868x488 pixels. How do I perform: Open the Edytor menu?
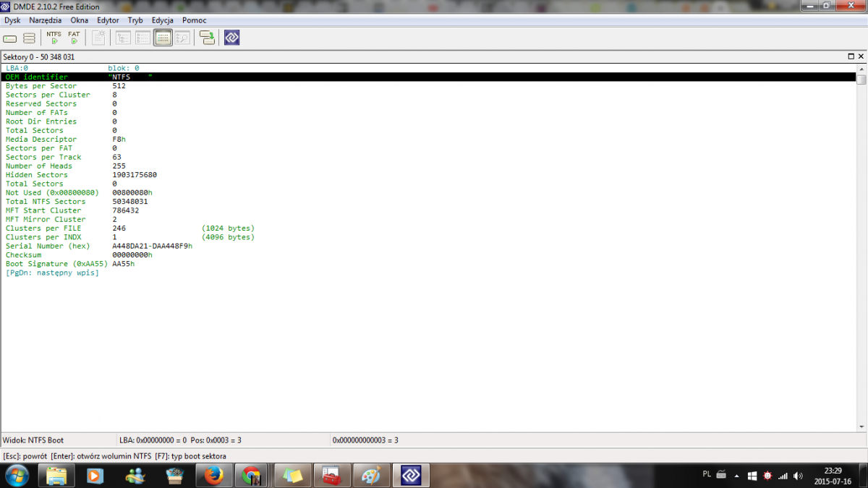[108, 20]
